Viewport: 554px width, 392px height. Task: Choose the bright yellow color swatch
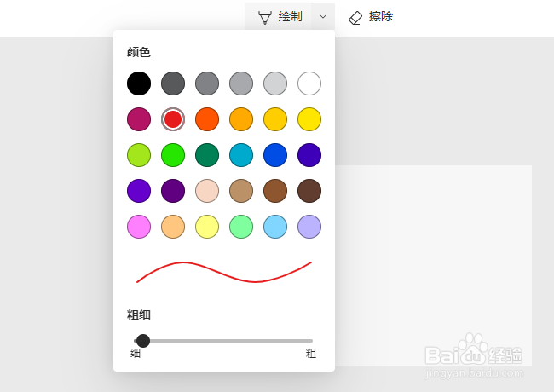309,119
